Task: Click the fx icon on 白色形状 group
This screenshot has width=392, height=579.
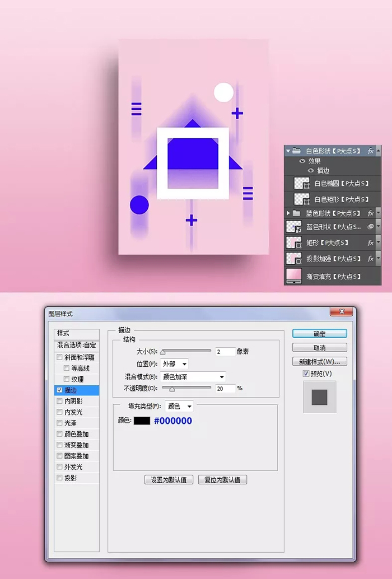Action: (x=370, y=151)
